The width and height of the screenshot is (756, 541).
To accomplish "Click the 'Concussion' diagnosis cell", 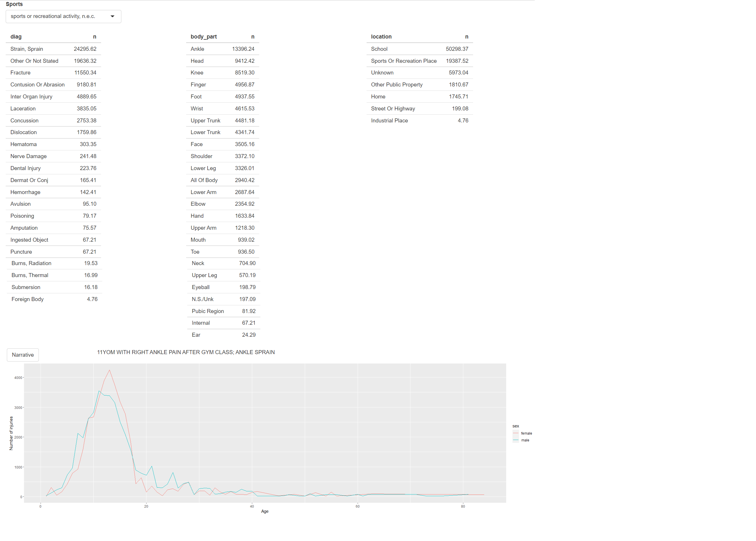I will 24,121.
